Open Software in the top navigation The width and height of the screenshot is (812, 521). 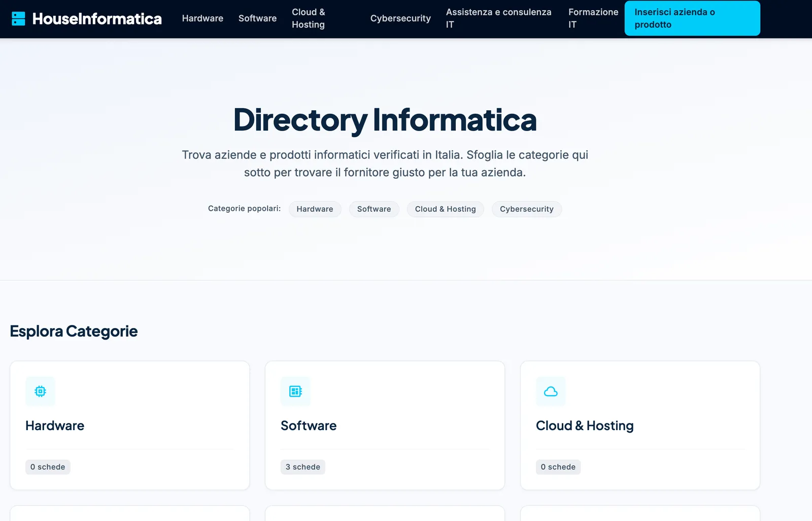coord(257,18)
